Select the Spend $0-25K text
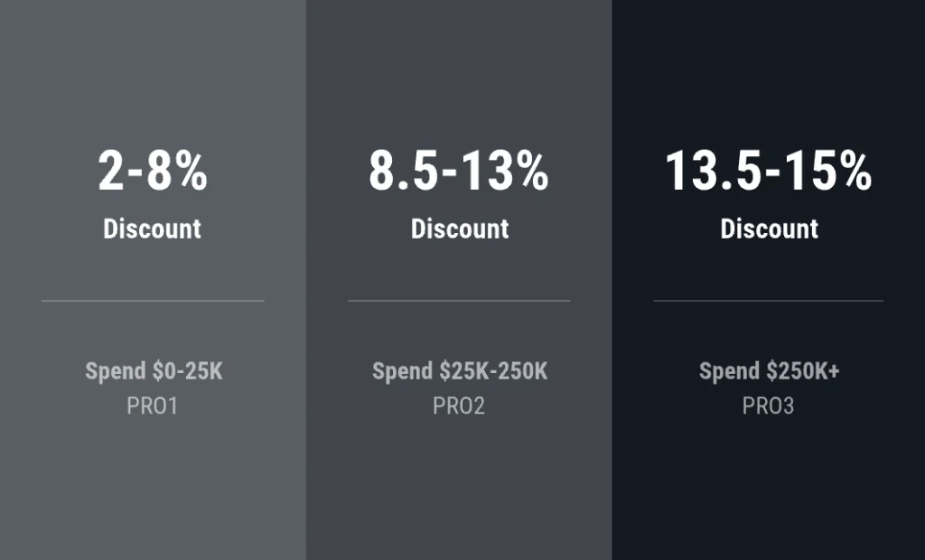 pos(154,371)
